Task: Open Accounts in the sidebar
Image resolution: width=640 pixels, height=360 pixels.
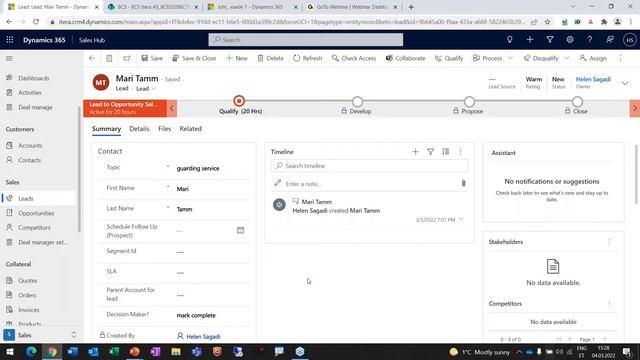Action: pos(30,145)
